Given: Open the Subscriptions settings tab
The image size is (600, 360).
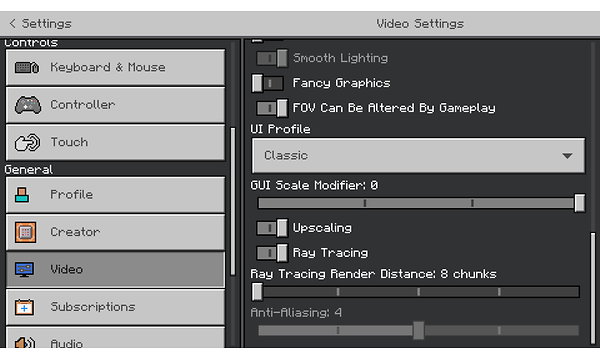Looking at the screenshot, I should pyautogui.click(x=115, y=307).
